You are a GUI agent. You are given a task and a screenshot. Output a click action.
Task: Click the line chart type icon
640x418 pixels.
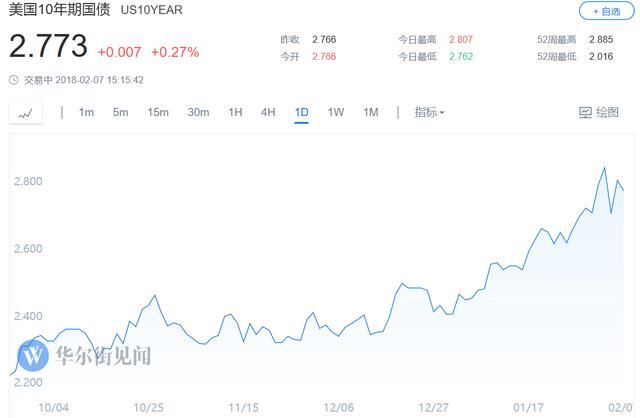point(25,113)
